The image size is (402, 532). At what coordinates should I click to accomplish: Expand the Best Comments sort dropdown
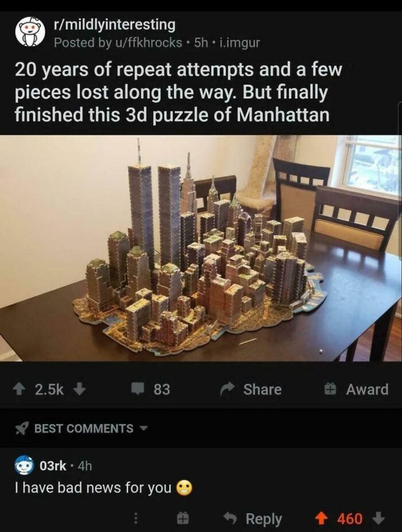tap(144, 429)
